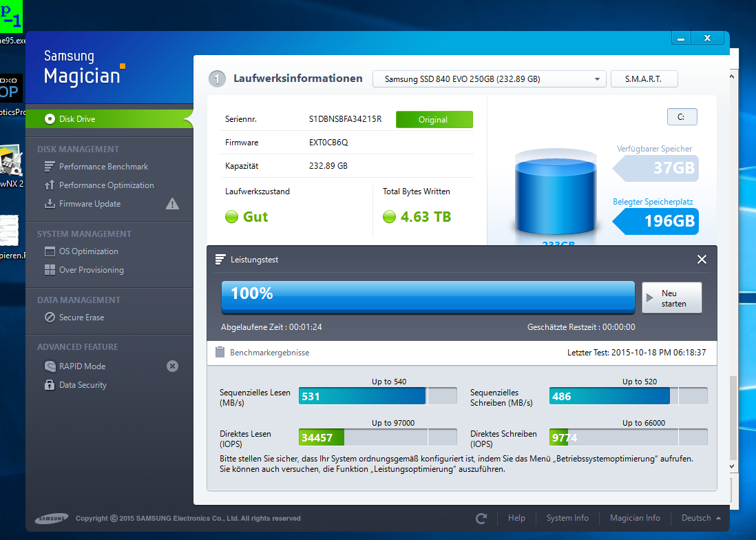
Task: Click the Kapazität value 232.89 GB
Action: pos(328,166)
